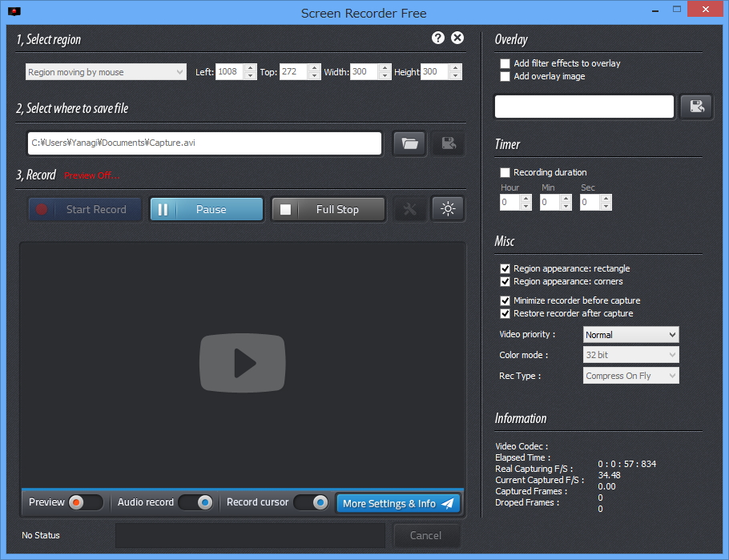Start recording with Start Record button

85,209
